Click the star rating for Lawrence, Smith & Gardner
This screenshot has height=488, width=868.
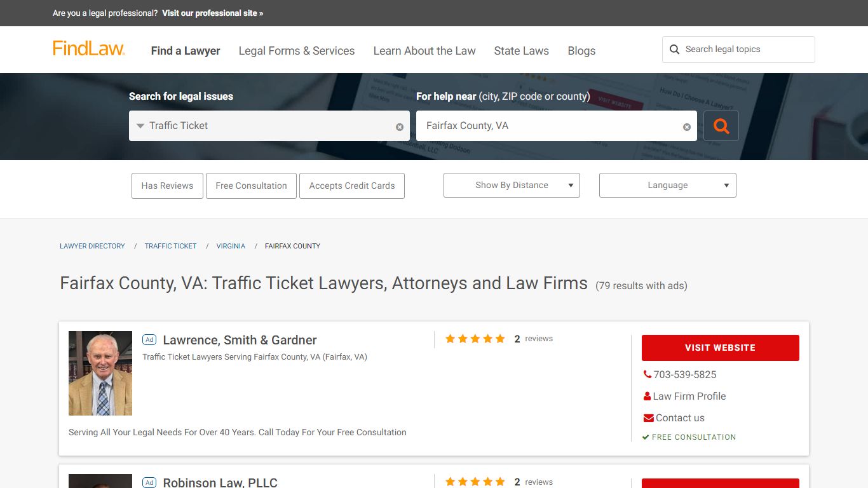(x=475, y=339)
